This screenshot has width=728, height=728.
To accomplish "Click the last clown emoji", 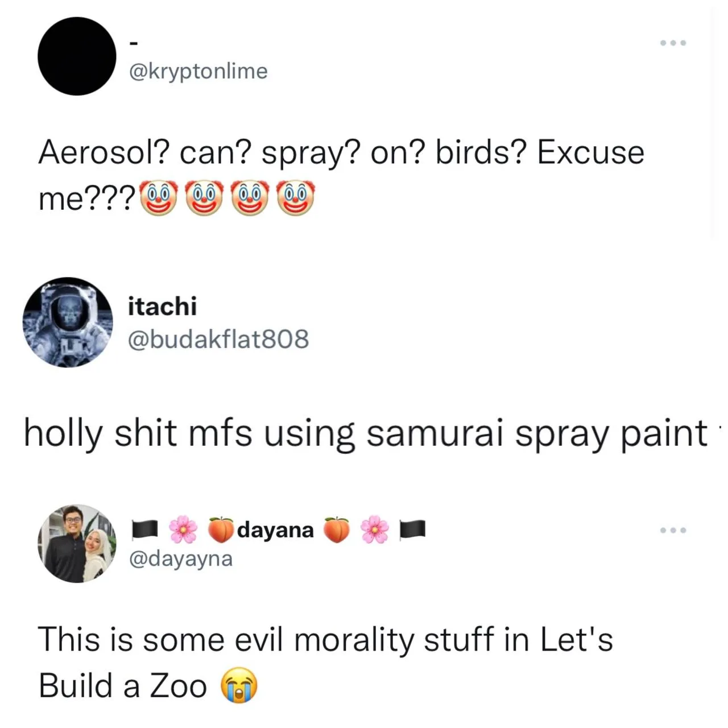I will (x=295, y=198).
